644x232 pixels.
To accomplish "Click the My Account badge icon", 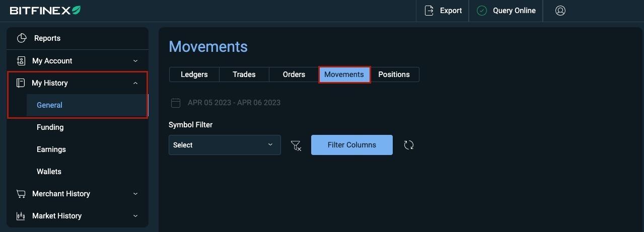I will pos(21,61).
